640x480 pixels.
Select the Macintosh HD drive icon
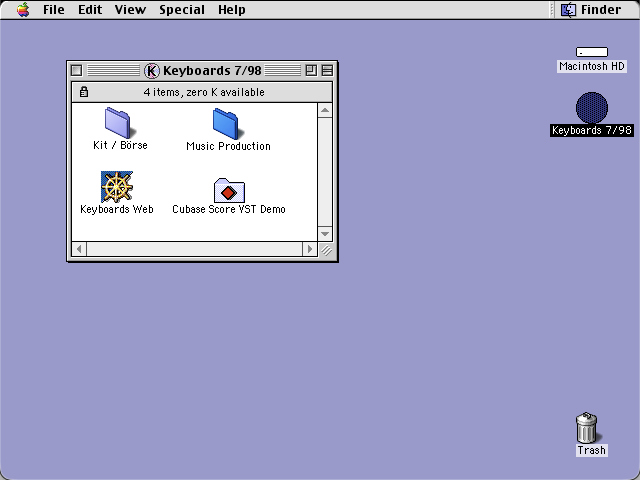(x=592, y=52)
